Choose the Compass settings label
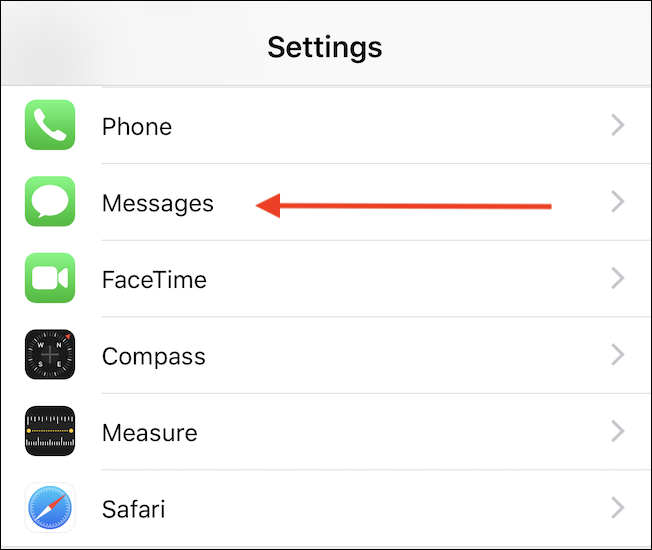 click(154, 357)
